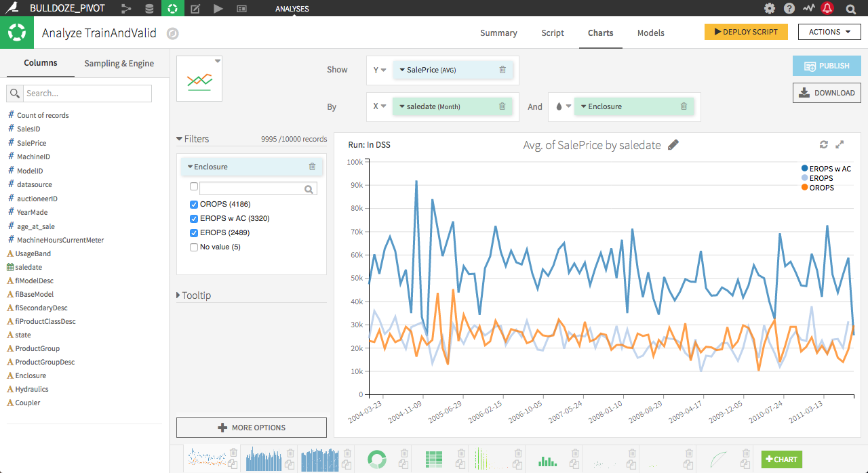Switch to the Models tab
Image resolution: width=868 pixels, height=473 pixels.
[x=650, y=33]
